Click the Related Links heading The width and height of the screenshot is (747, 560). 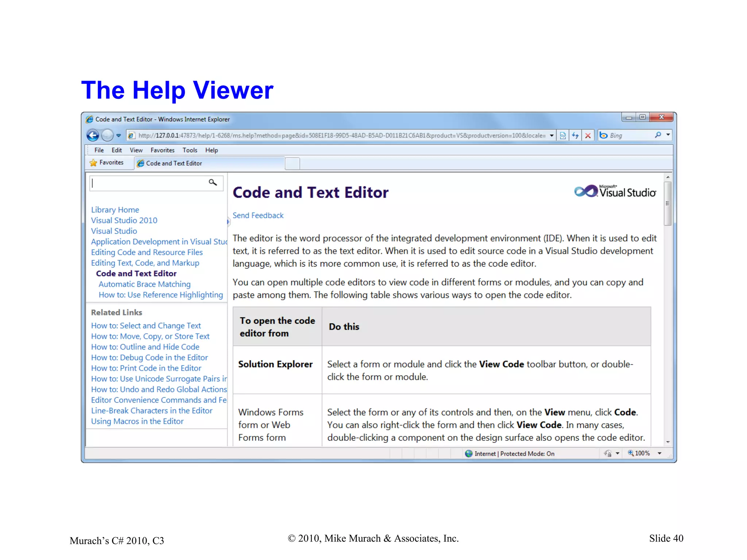116,312
